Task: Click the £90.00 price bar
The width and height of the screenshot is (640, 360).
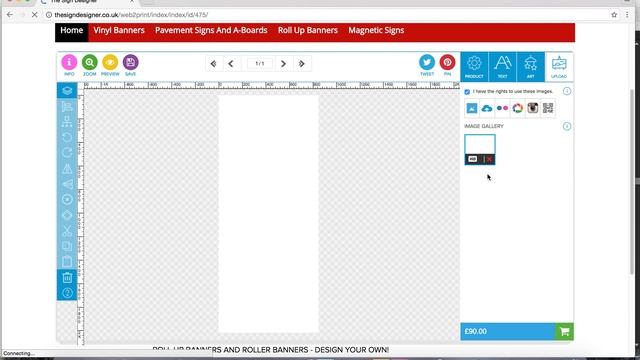Action: point(508,331)
